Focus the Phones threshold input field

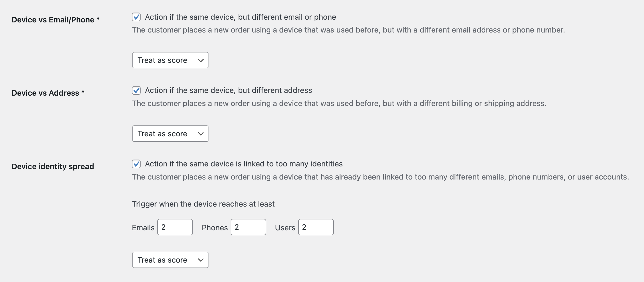[x=248, y=227]
